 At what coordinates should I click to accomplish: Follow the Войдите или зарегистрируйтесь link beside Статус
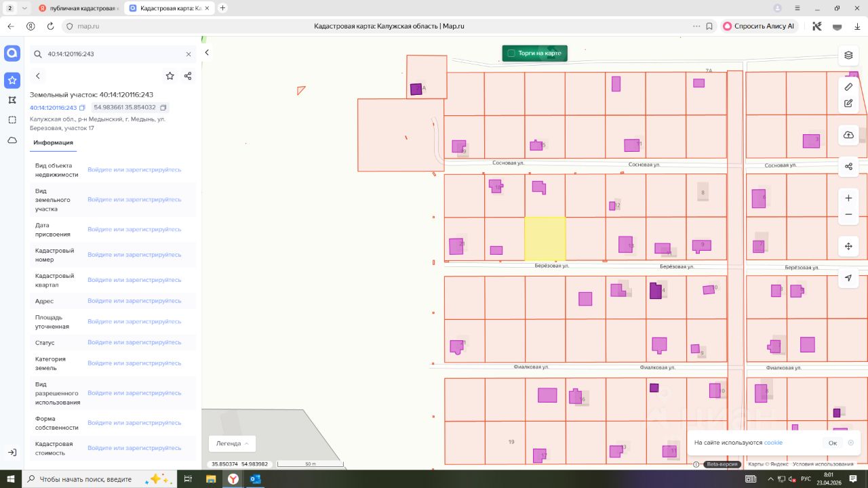(x=134, y=342)
